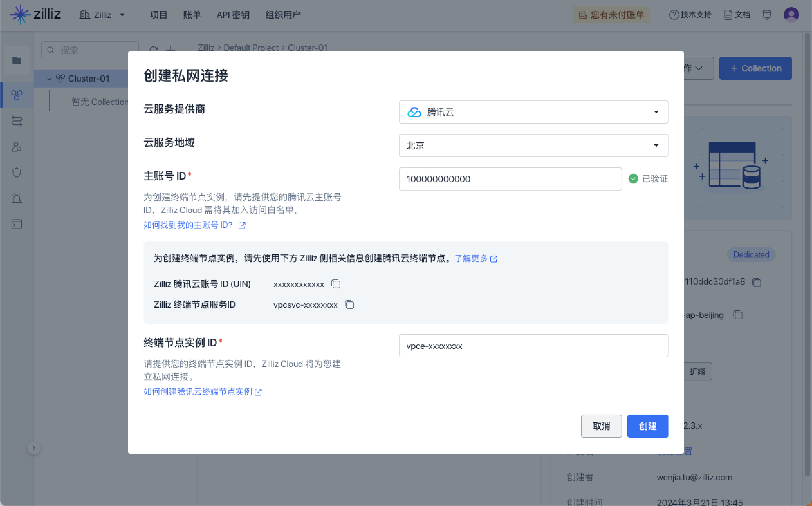
Task: Click the recycle bin icon in header
Action: tap(767, 15)
